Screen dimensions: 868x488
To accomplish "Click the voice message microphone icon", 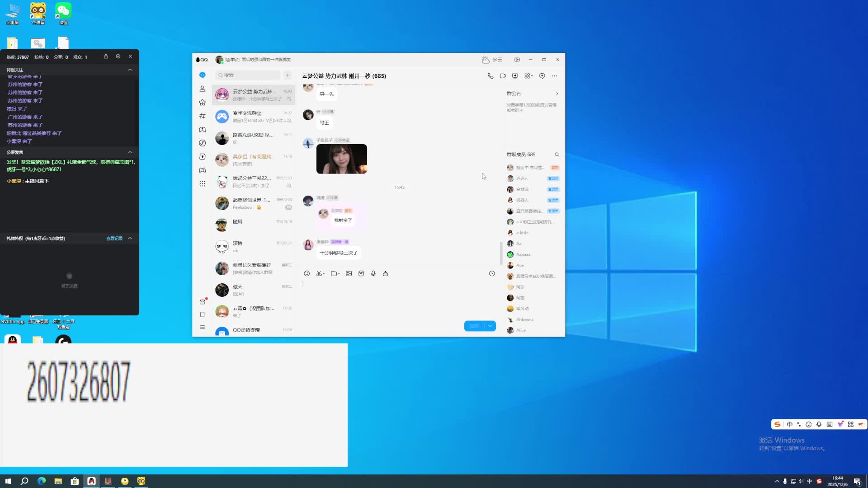I will [373, 273].
